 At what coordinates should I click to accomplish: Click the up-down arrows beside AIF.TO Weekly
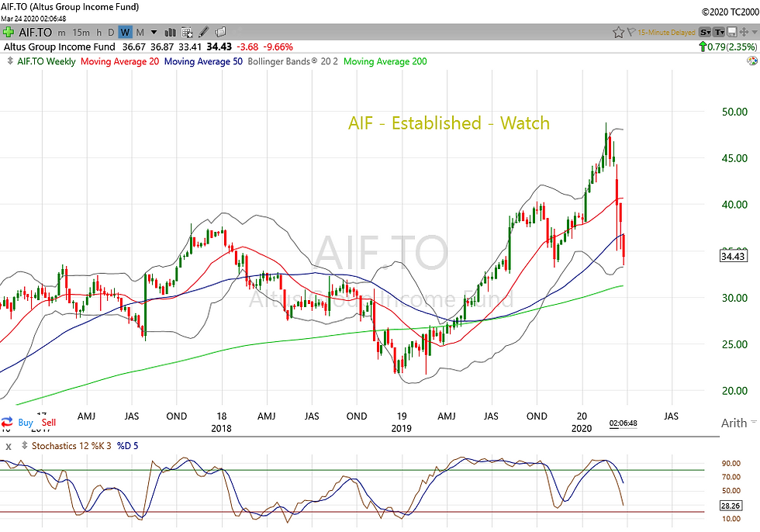point(9,61)
